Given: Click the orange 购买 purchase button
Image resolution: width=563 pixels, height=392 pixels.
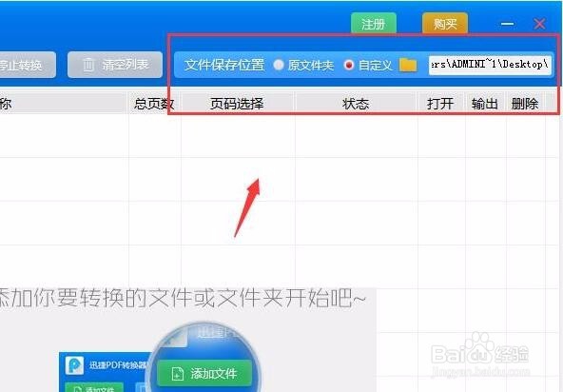Looking at the screenshot, I should click(445, 24).
